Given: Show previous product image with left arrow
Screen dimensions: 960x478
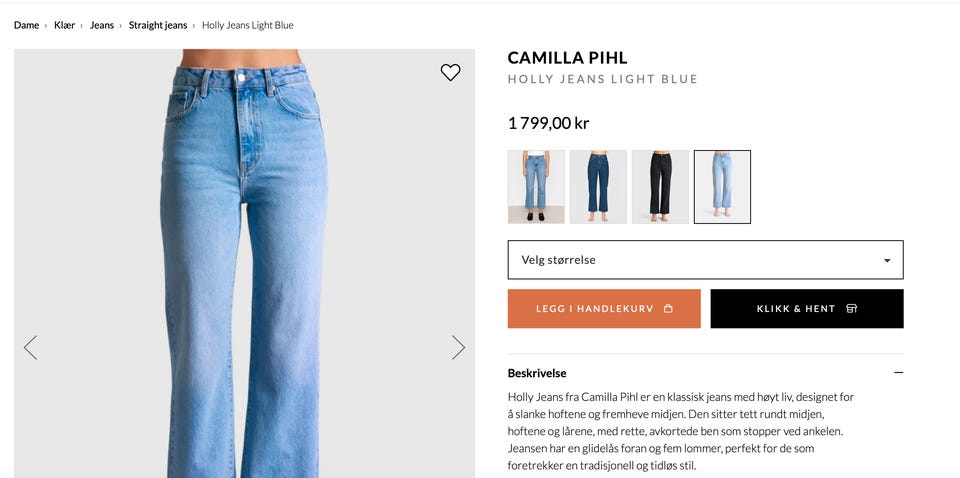Looking at the screenshot, I should pos(31,347).
